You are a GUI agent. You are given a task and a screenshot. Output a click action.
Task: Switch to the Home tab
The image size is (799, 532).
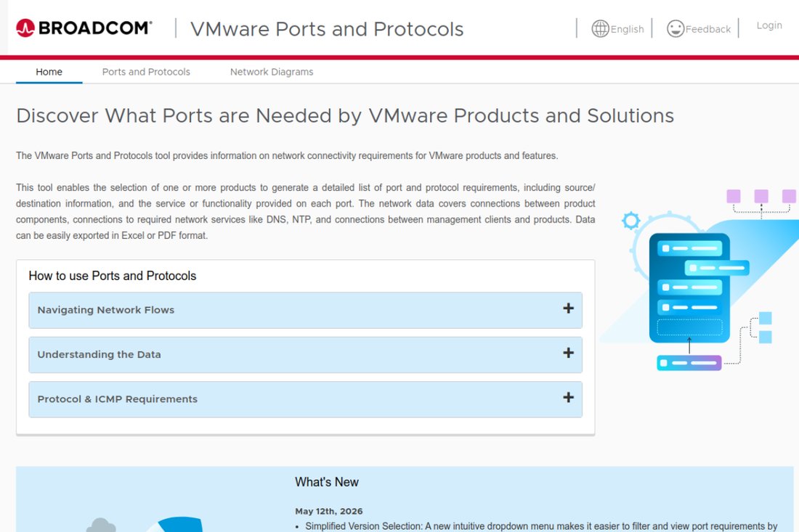pos(49,72)
